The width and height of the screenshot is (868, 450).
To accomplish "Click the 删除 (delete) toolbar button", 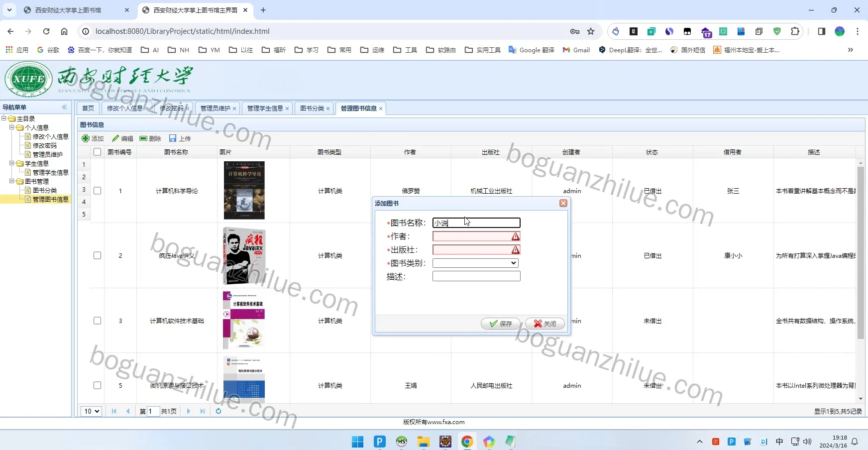I will (x=150, y=138).
